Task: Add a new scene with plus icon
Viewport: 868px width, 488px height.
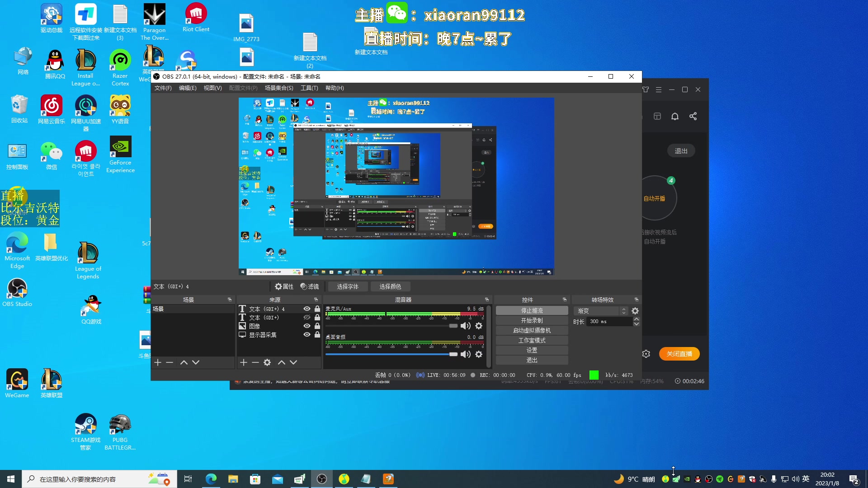Action: 158,362
